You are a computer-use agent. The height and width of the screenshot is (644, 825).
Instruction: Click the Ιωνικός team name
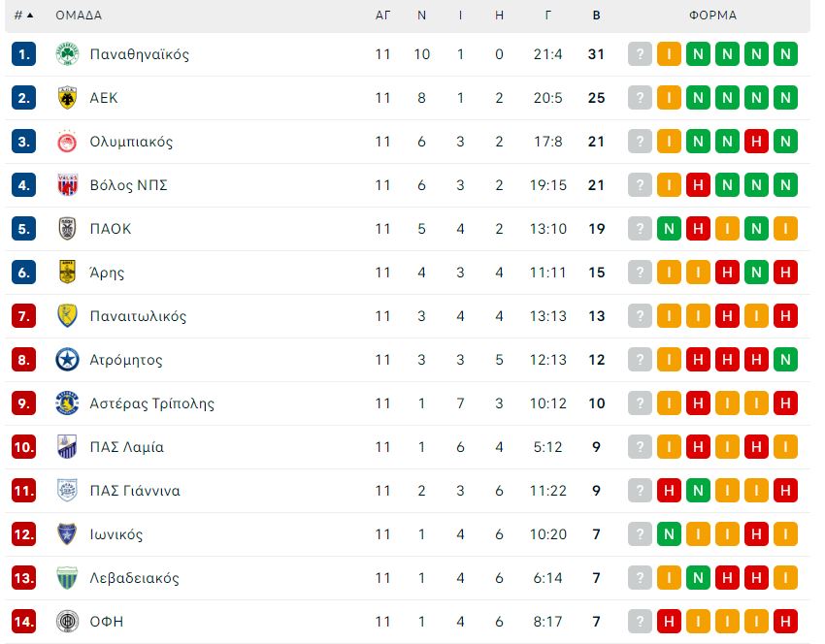[x=116, y=534]
